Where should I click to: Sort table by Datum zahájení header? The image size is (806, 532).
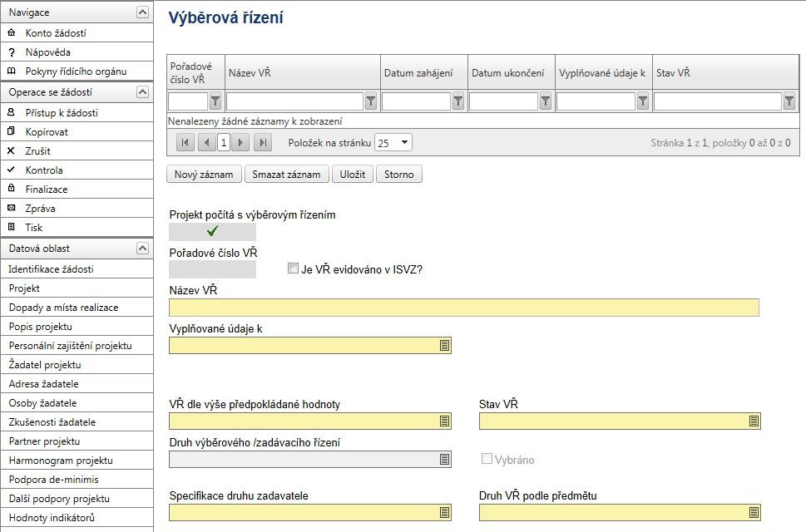(418, 72)
